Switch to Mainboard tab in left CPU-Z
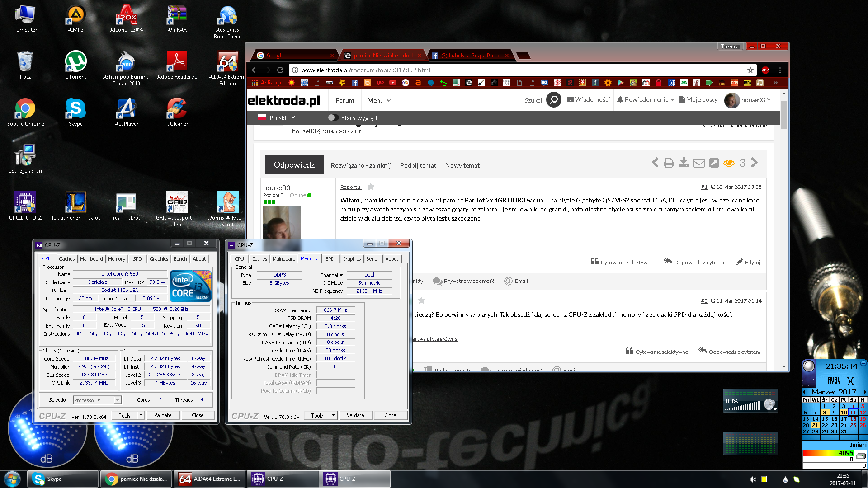This screenshot has height=488, width=868. click(x=91, y=259)
